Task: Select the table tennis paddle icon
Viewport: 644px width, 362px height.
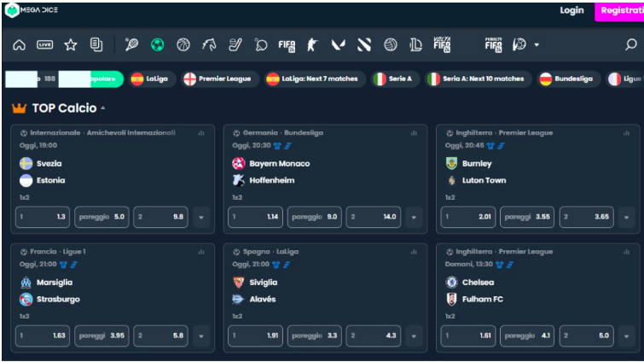Action: coord(261,44)
